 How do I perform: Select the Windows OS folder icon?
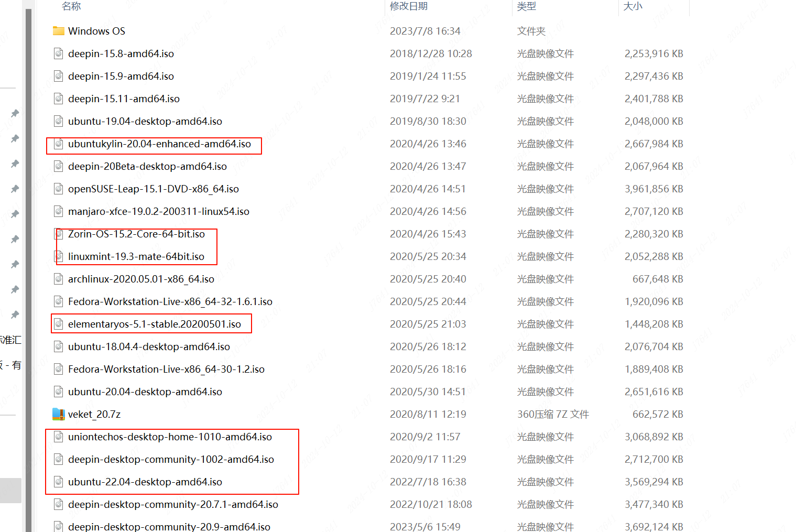[59, 31]
